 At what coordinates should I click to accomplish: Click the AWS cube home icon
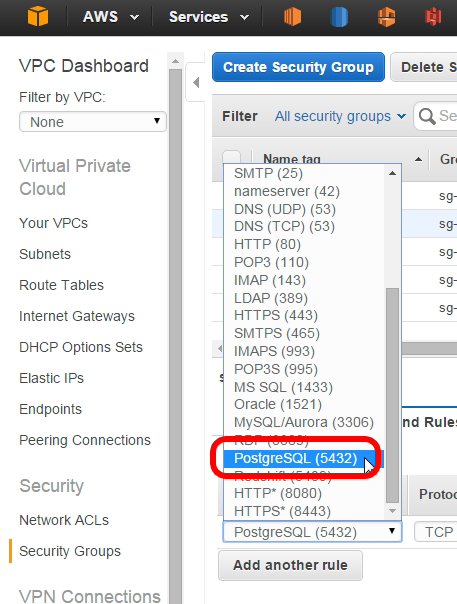38,17
